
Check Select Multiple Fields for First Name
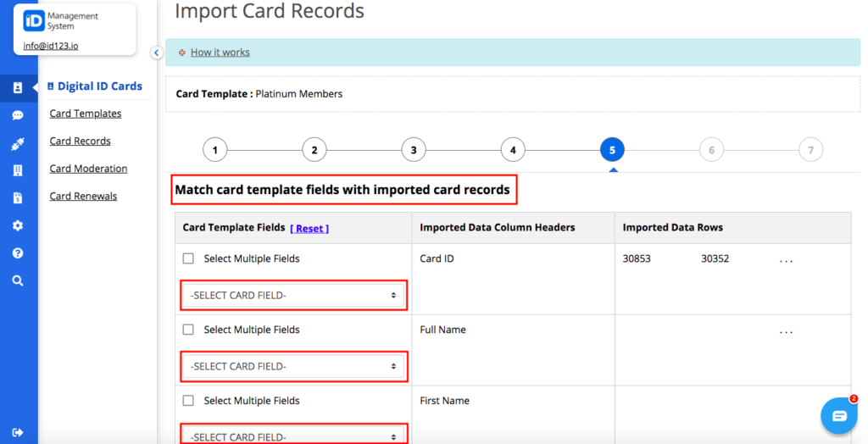click(188, 401)
